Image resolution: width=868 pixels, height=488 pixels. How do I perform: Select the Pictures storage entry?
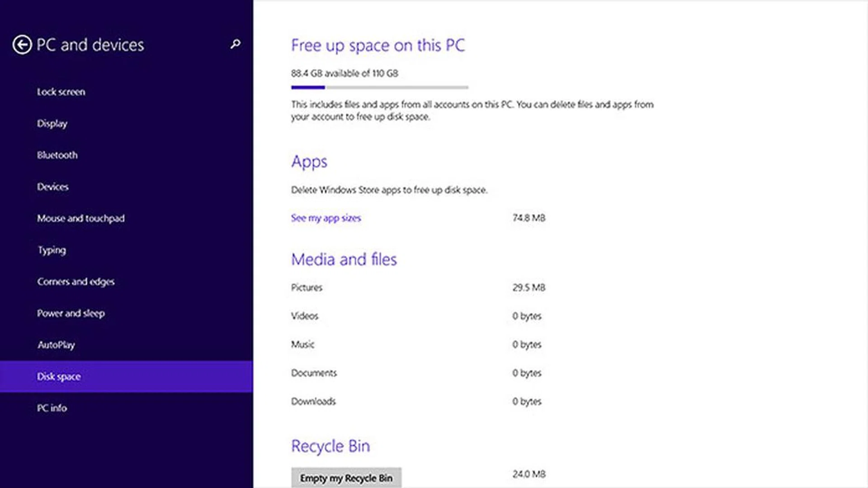[x=307, y=287]
